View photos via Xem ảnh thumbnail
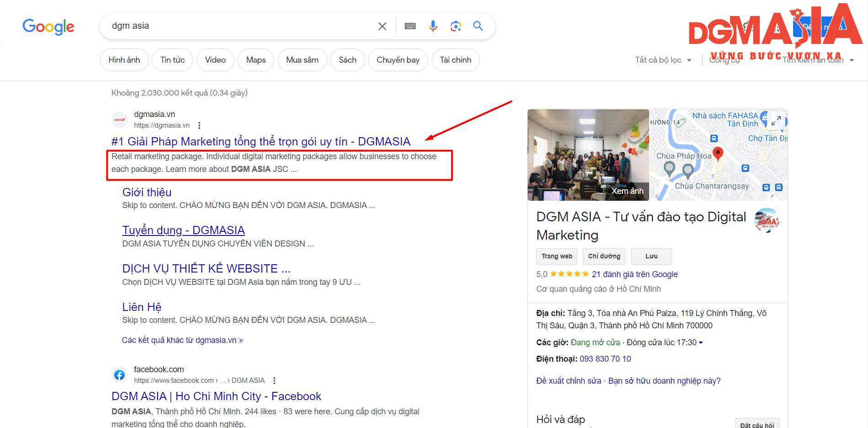Viewport: 868px width, 428px height. point(588,155)
